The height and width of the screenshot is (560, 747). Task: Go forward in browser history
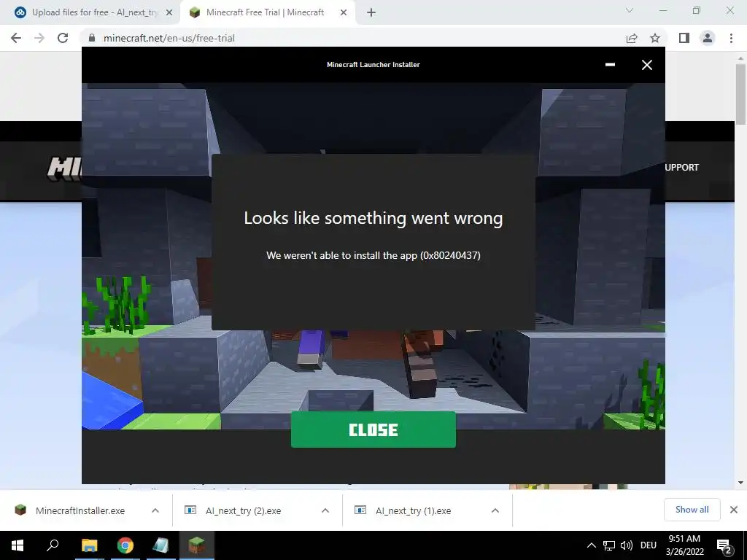(39, 38)
